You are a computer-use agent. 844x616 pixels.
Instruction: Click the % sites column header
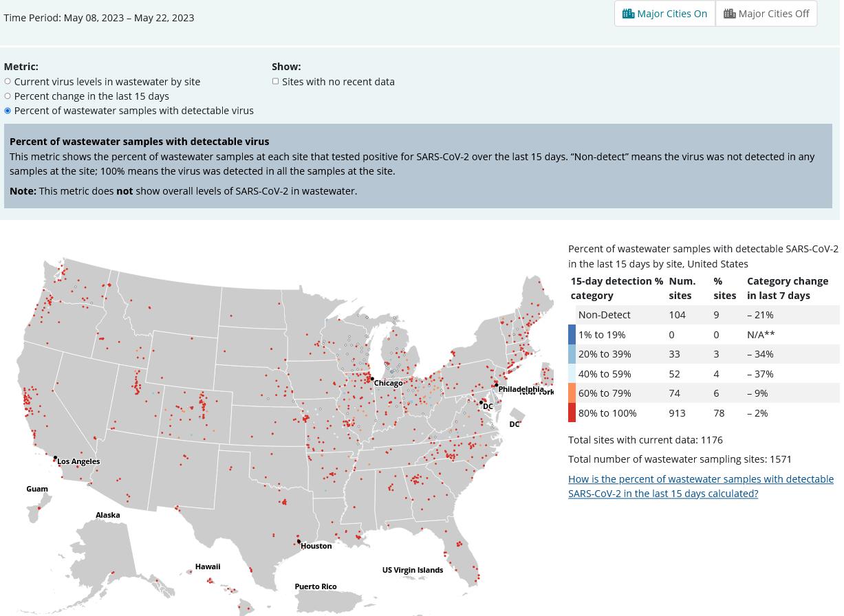click(725, 288)
